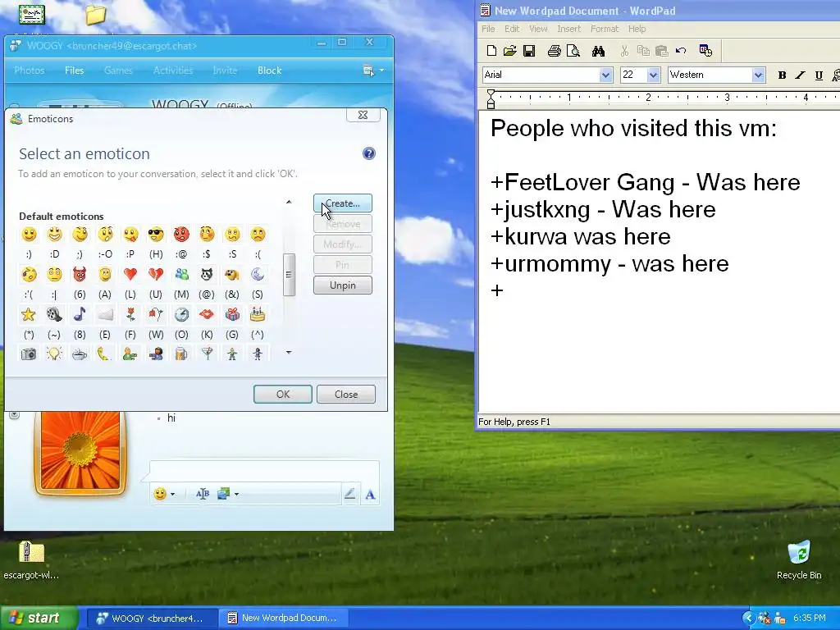Open WordPad Edit menu
This screenshot has height=630, width=840.
[512, 29]
